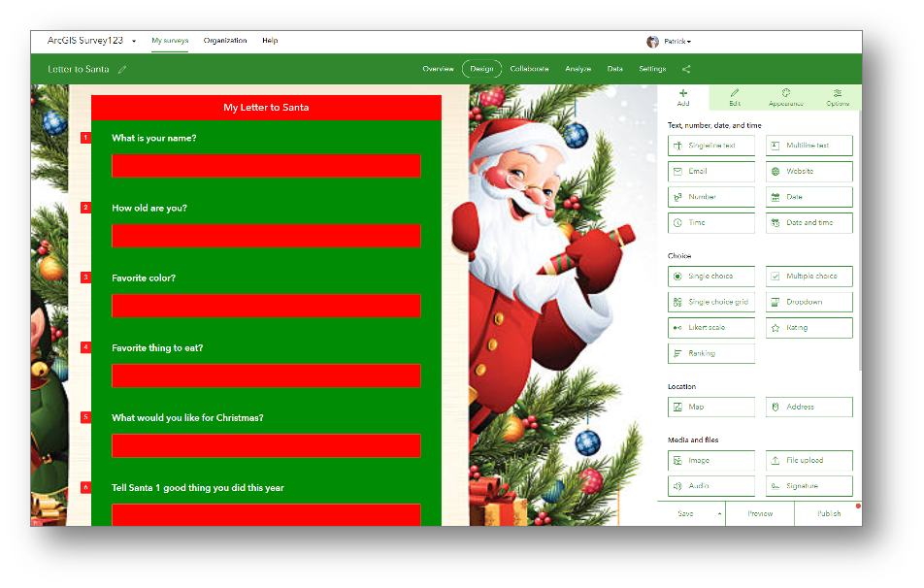Switch to the Add tab
924x588 pixels.
683,98
